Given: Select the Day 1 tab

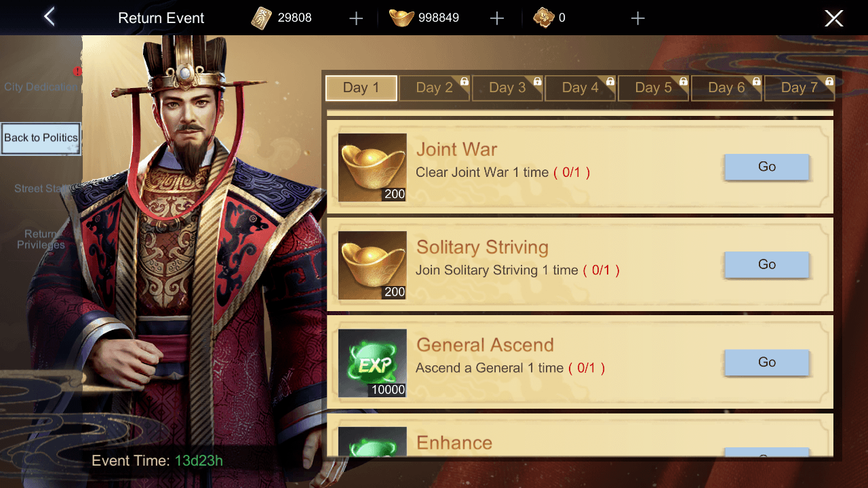Looking at the screenshot, I should [x=361, y=87].
